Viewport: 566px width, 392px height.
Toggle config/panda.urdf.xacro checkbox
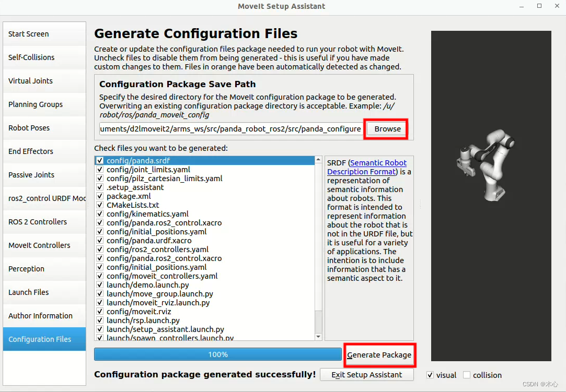(100, 241)
